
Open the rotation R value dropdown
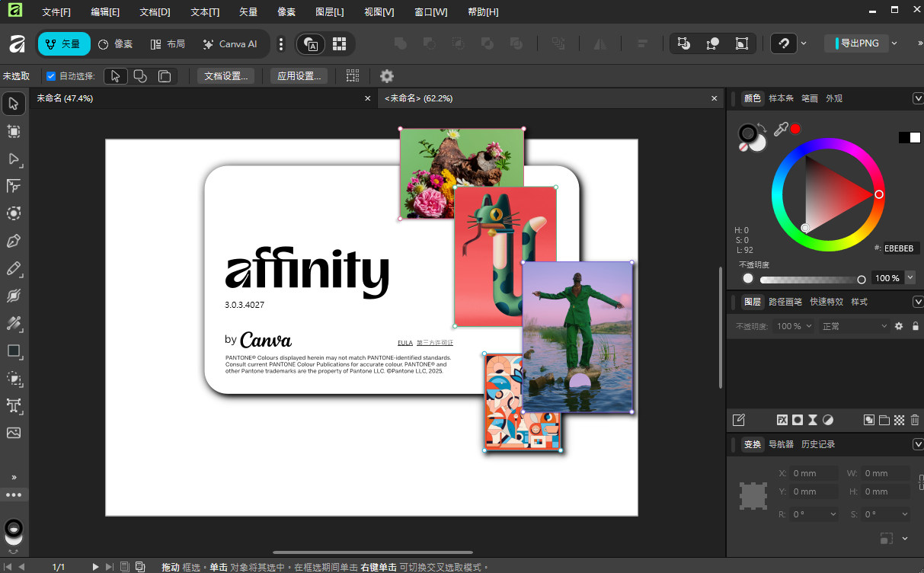click(x=833, y=514)
